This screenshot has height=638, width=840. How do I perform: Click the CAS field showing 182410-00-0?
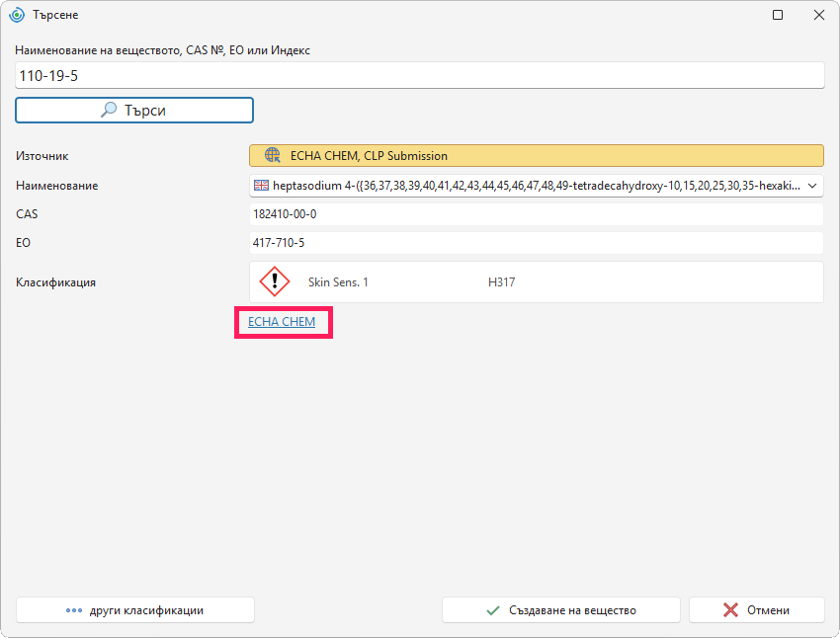point(537,214)
